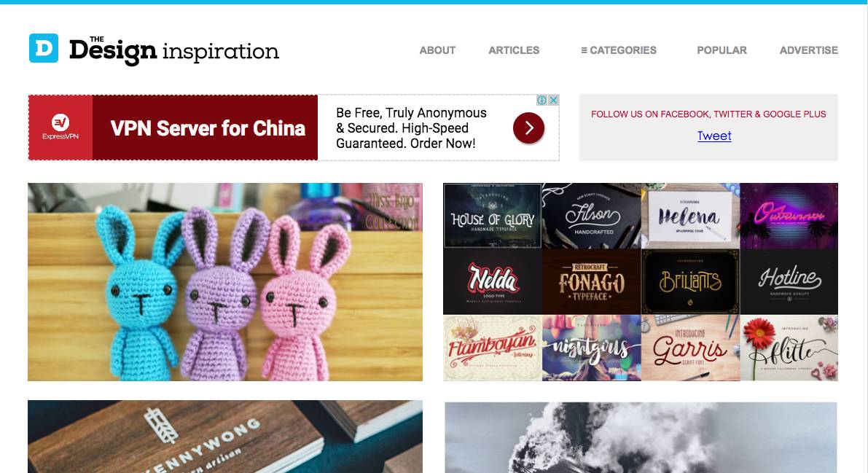Click the Fonago typeface tile
The height and width of the screenshot is (473, 868).
591,281
